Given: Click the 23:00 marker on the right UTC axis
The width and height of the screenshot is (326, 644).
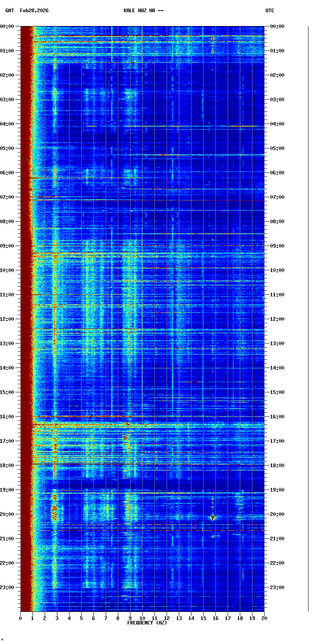Looking at the screenshot, I should 278,587.
